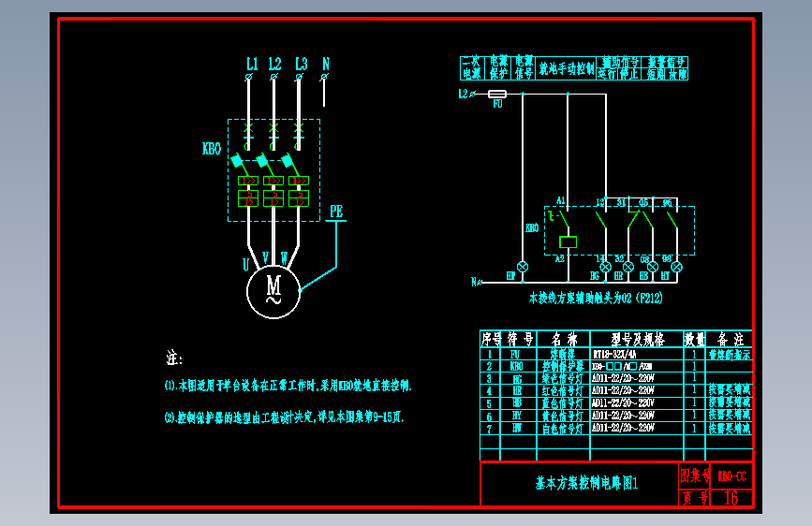Screen dimensions: 812x526
Task: Click the A1 terminal label
Action: coord(560,201)
